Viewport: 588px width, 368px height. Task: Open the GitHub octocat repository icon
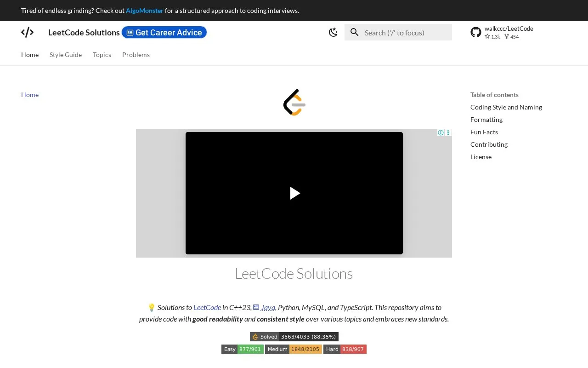476,32
